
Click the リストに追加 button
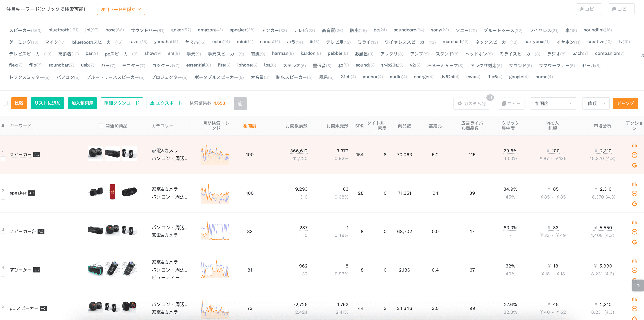(48, 103)
